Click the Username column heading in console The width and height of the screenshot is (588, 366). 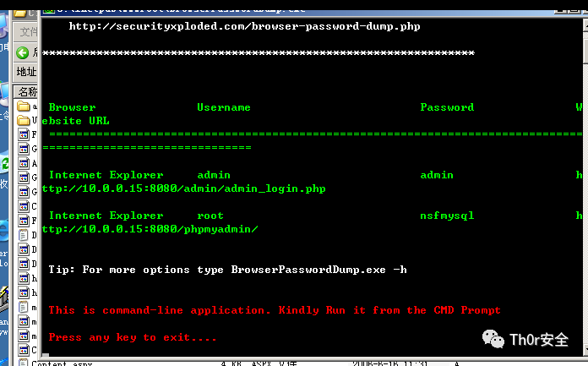(x=224, y=107)
